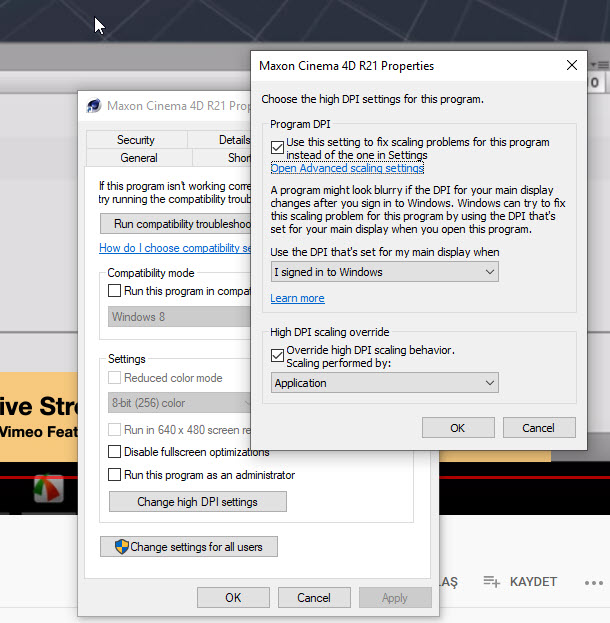Check 'Run this program as an administrator'
The image size is (610, 623).
[114, 474]
